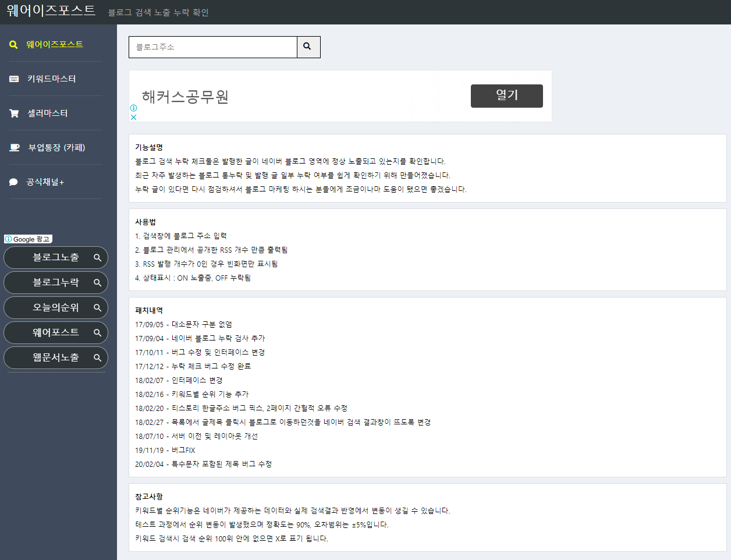Click the patch entry '18/07/10 - 서버 이전 및 레이아웃 개선'
731x560 pixels.
pyautogui.click(x=196, y=436)
